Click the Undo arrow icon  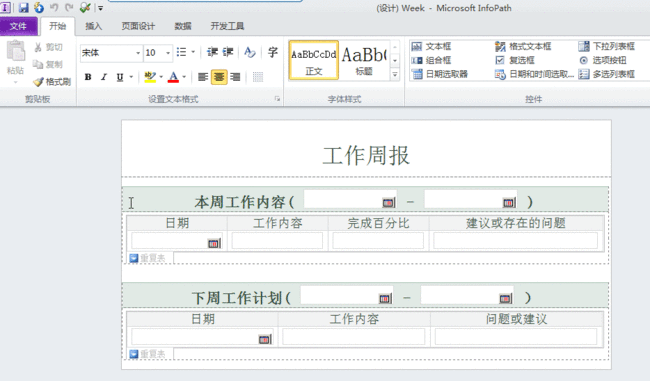[x=54, y=7]
